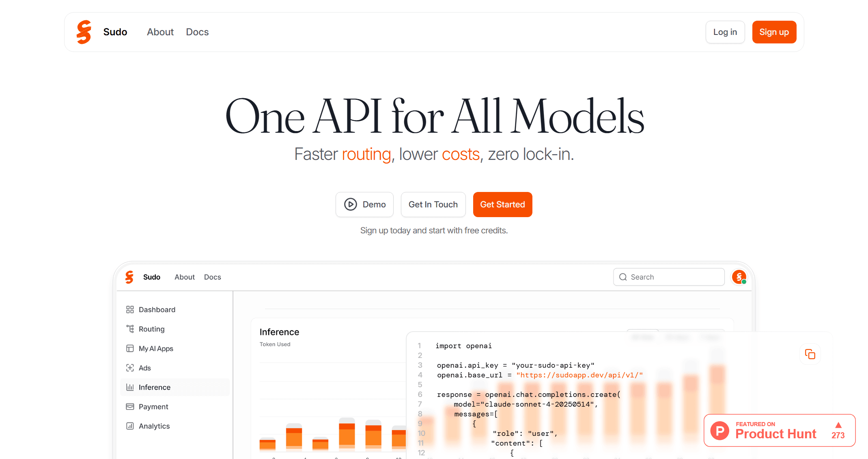This screenshot has width=868, height=459.
Task: Click the orange Get Started button
Action: 502,205
